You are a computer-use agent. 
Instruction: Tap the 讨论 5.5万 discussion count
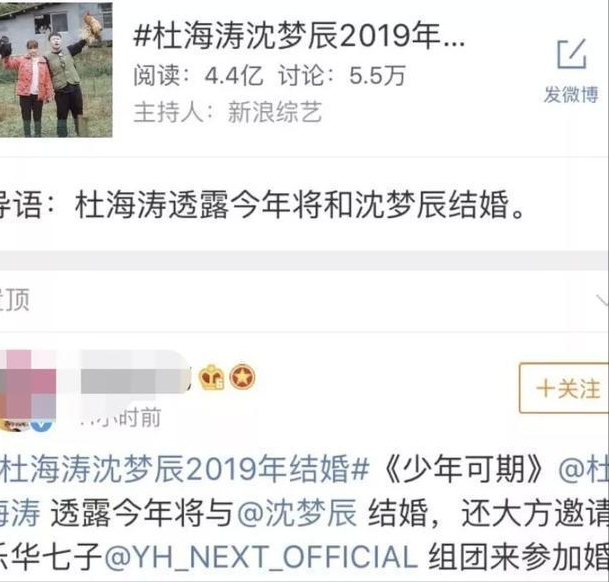[x=342, y=75]
